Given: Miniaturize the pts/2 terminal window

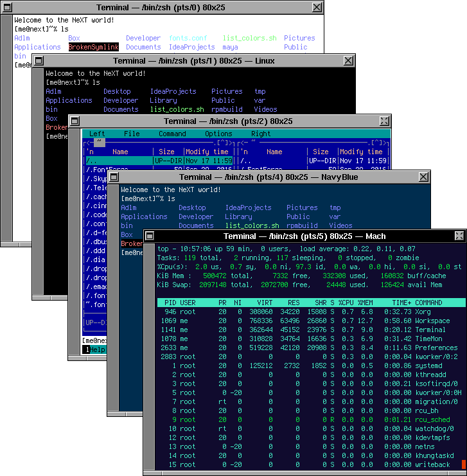Looking at the screenshot, I should tap(75, 121).
